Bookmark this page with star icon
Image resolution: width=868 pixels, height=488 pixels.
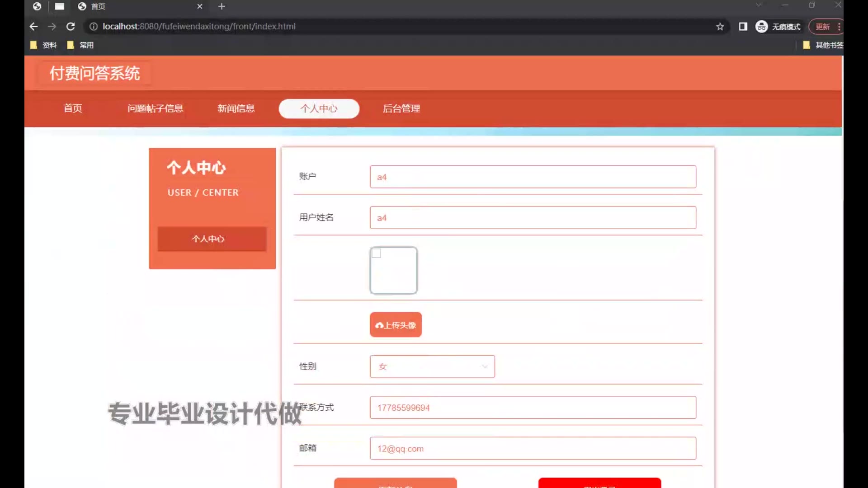[720, 27]
